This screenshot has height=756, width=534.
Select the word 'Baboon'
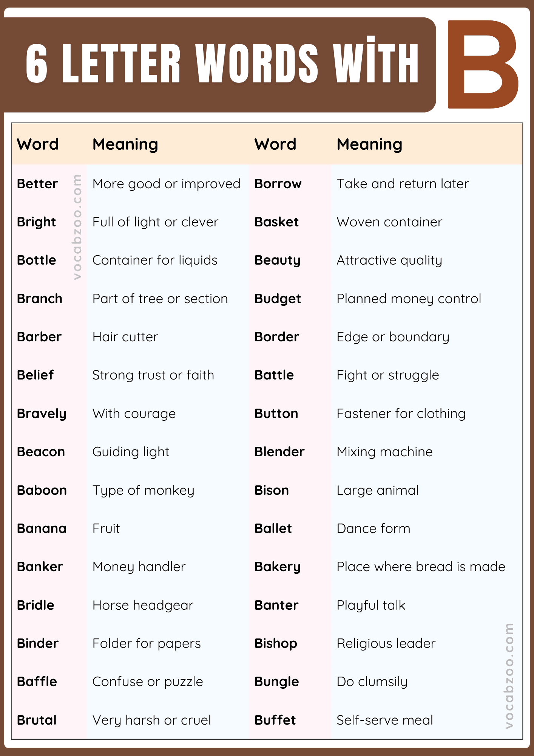[x=42, y=490]
